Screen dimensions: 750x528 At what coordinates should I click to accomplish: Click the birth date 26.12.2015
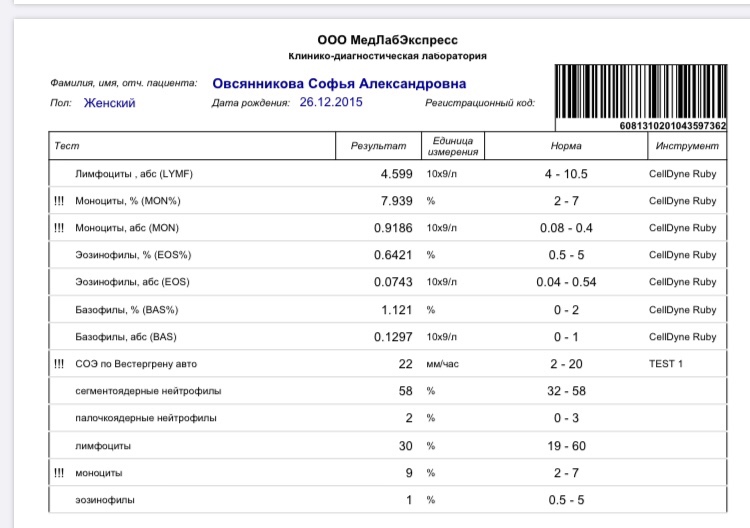331,103
